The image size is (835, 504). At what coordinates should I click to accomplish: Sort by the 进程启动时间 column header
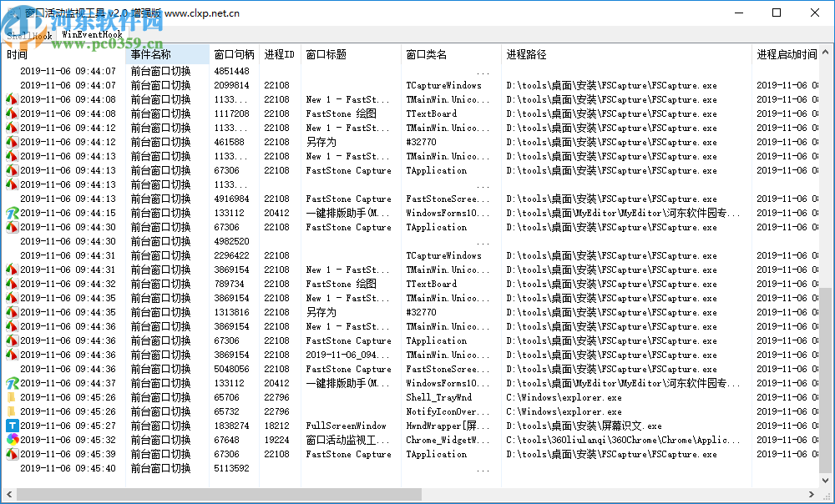tap(786, 54)
